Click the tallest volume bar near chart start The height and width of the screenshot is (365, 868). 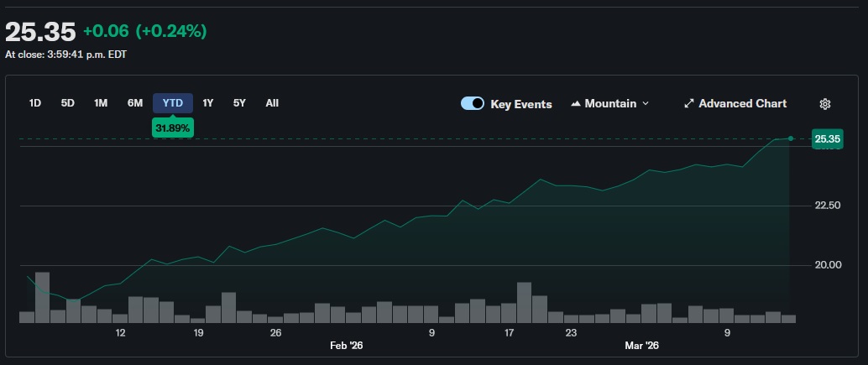[x=43, y=298]
